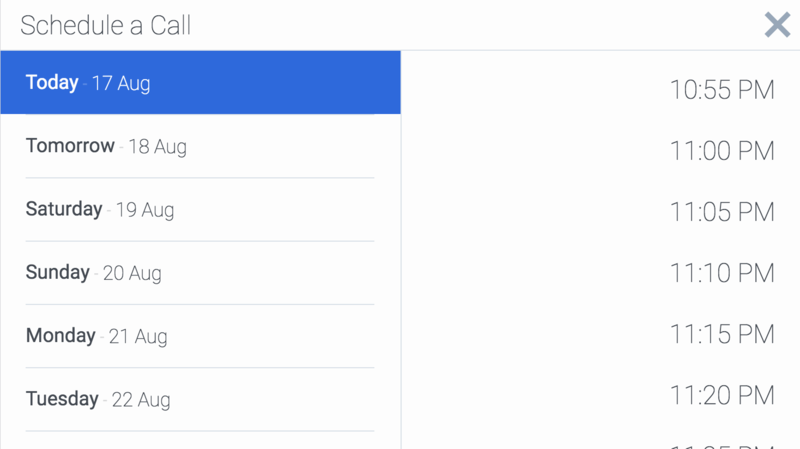Schedule the call at 11:20 PM
800x449 pixels.
tap(721, 395)
